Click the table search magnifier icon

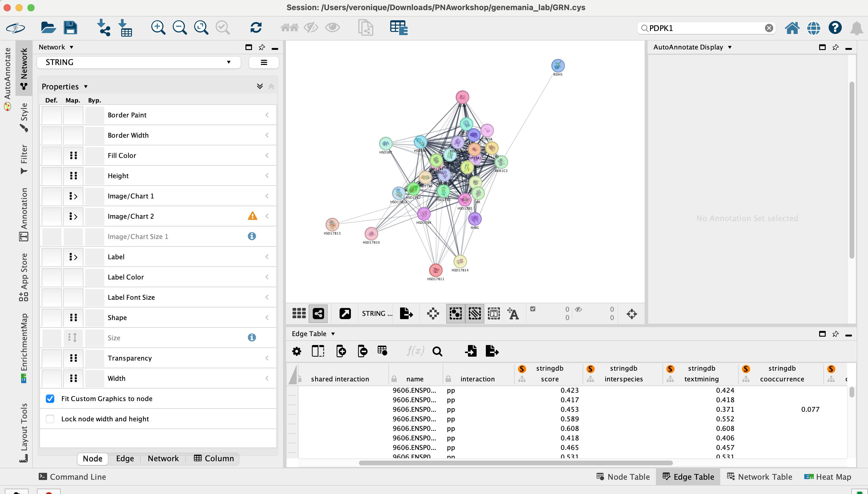437,351
